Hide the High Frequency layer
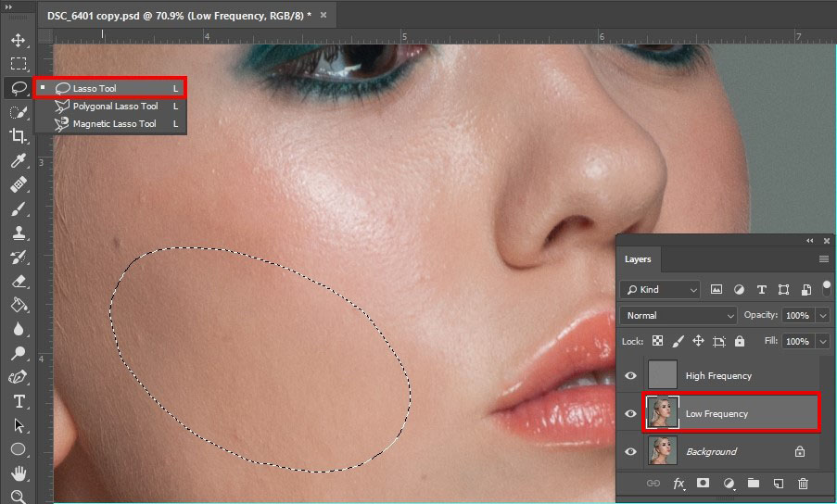Image resolution: width=837 pixels, height=504 pixels. coord(631,376)
